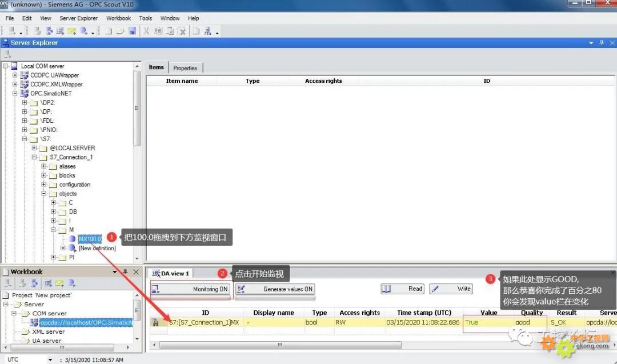Screen dimensions: 617x364
Task: Click the Server Explorer tree vertical scrollbar
Action: point(137,109)
